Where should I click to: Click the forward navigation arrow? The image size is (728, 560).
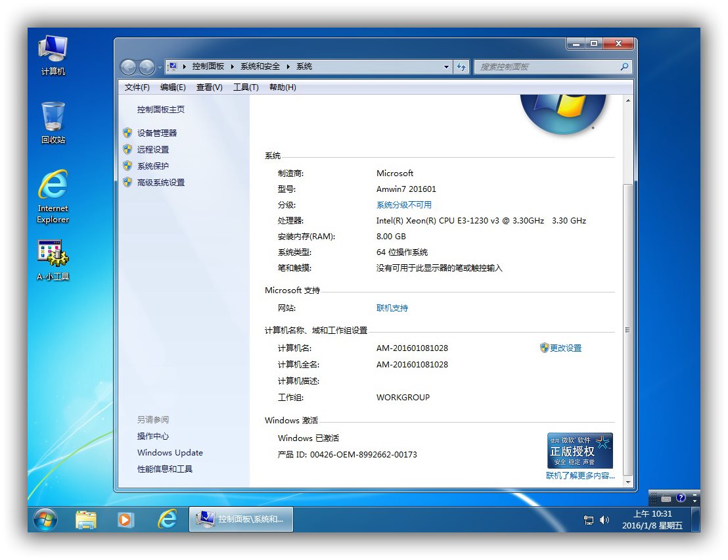(x=147, y=67)
